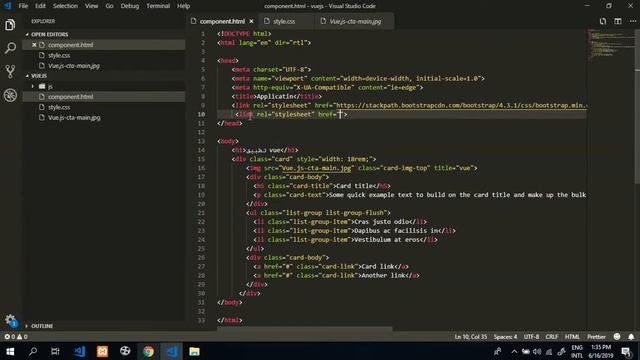The height and width of the screenshot is (360, 640).
Task: Open the Selection menu
Action: 65,6
